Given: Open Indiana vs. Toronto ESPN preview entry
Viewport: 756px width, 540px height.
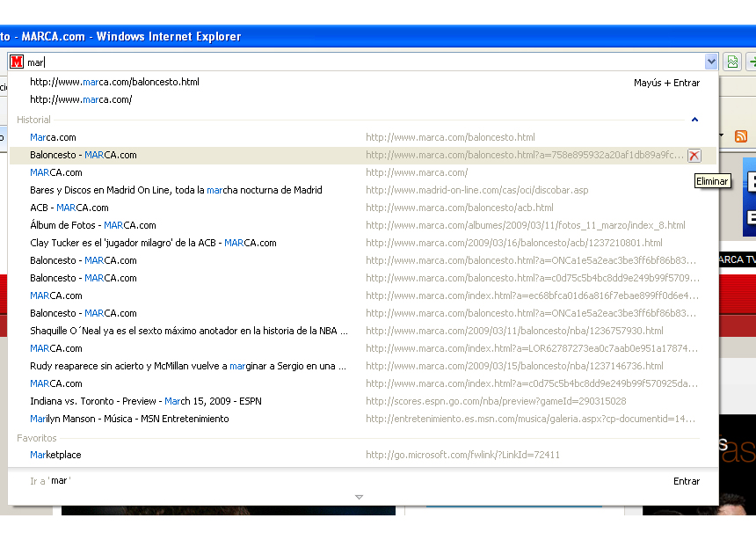Looking at the screenshot, I should click(x=145, y=401).
